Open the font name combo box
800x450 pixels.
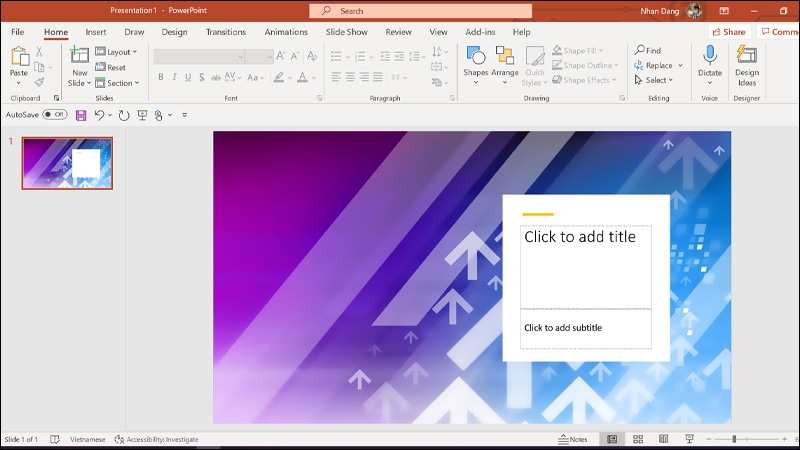coord(198,57)
